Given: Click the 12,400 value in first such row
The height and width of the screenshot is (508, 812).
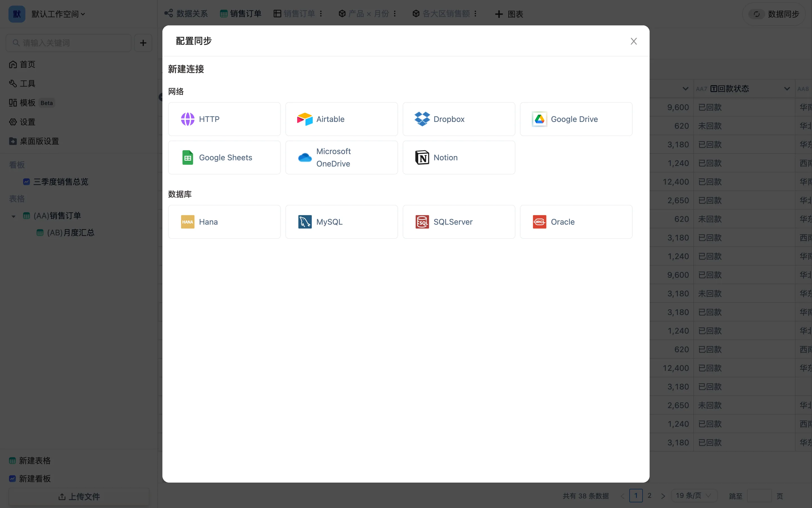Looking at the screenshot, I should tap(676, 182).
